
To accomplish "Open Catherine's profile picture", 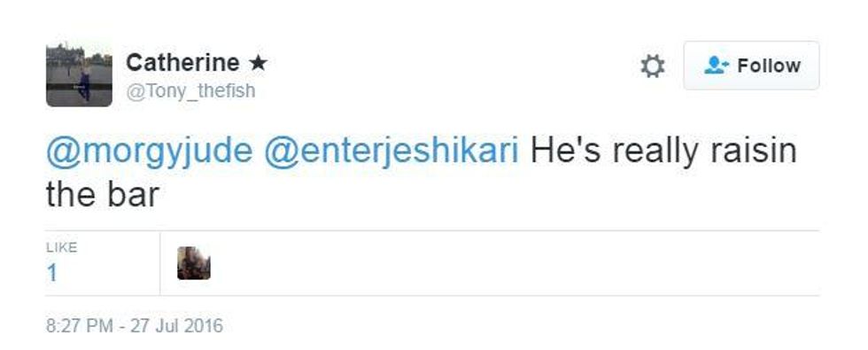I will [79, 74].
